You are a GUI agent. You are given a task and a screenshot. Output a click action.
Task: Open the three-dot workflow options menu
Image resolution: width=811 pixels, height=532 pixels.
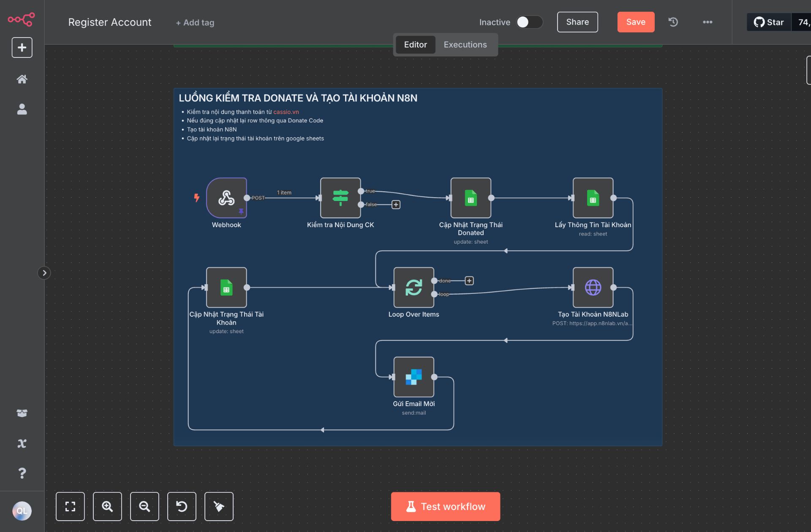pos(708,22)
